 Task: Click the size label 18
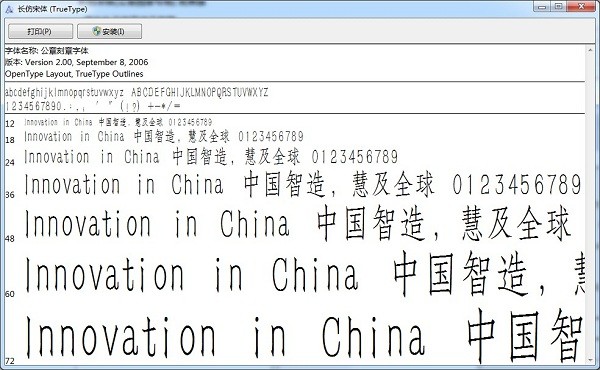tap(10, 140)
